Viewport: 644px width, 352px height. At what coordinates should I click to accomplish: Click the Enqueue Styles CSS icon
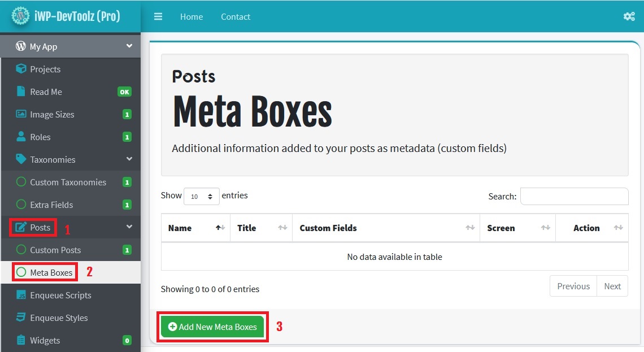pyautogui.click(x=21, y=318)
